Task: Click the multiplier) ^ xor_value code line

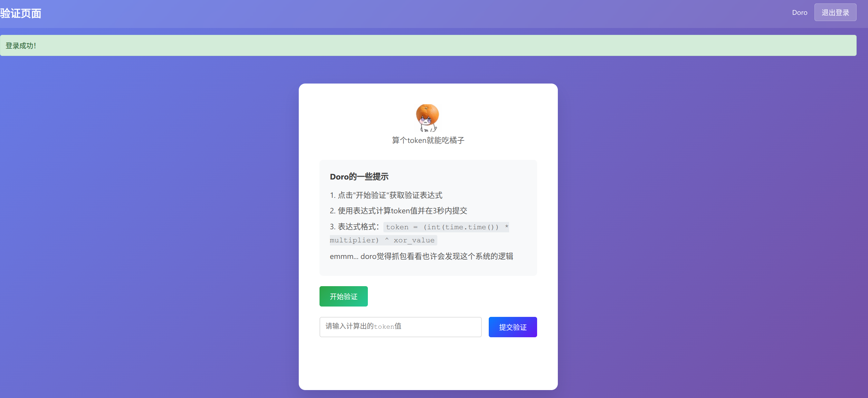Action: (x=383, y=240)
